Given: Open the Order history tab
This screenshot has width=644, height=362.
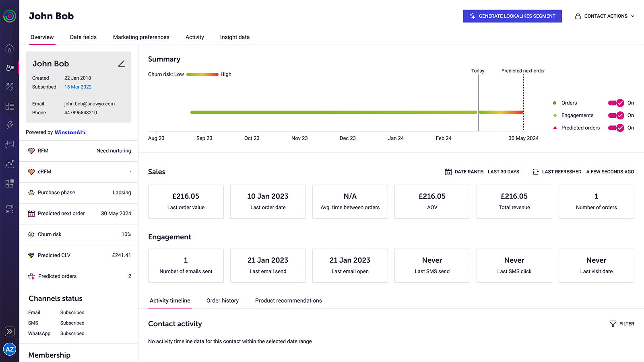Looking at the screenshot, I should click(223, 300).
